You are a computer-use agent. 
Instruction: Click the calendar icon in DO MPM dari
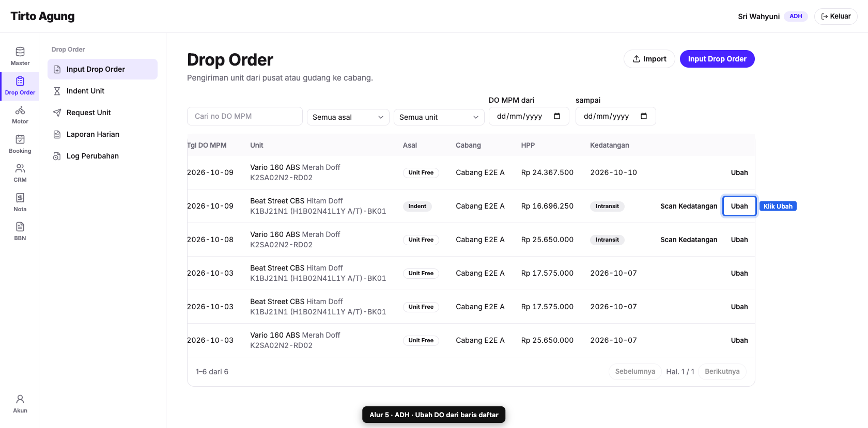557,116
